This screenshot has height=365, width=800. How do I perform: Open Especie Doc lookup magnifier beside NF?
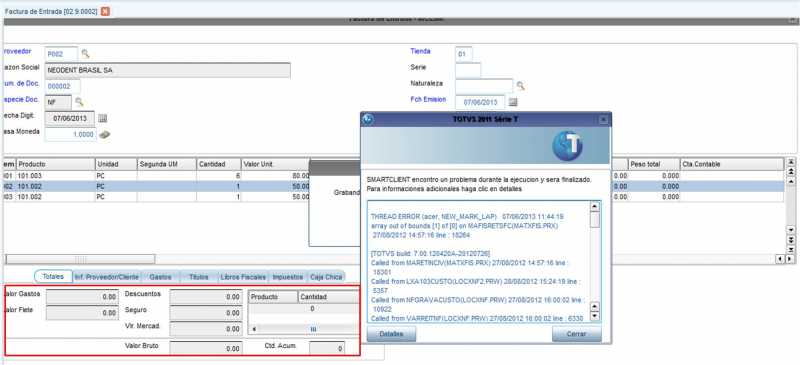[x=79, y=102]
